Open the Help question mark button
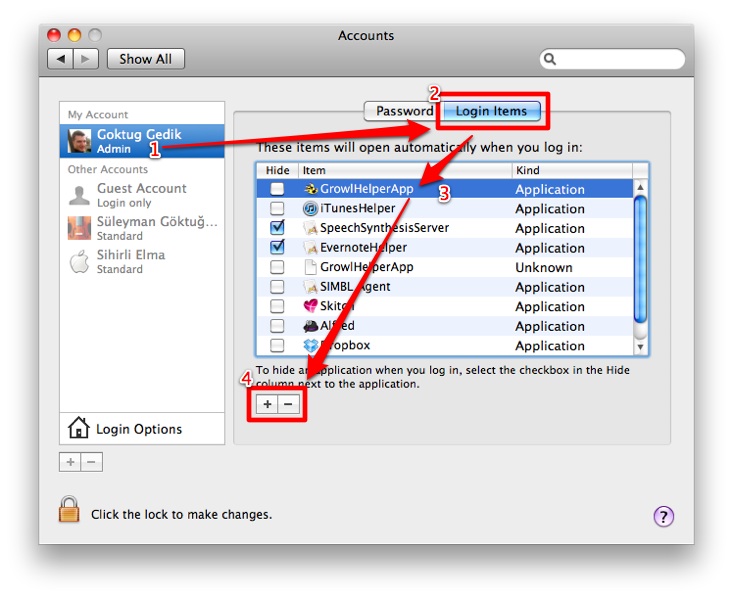This screenshot has height=598, width=733. tap(664, 516)
